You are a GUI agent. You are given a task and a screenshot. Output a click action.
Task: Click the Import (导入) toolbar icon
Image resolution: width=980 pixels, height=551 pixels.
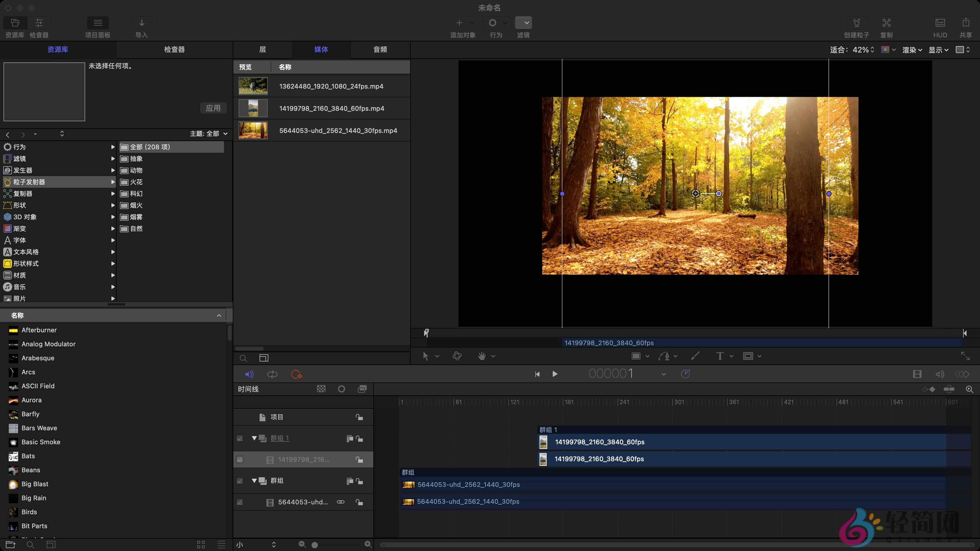[141, 23]
